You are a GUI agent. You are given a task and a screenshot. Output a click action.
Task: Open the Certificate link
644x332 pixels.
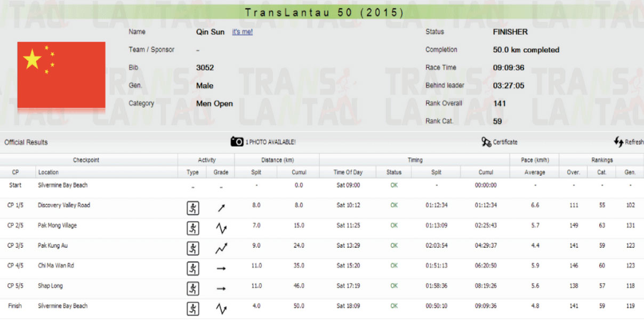point(505,142)
